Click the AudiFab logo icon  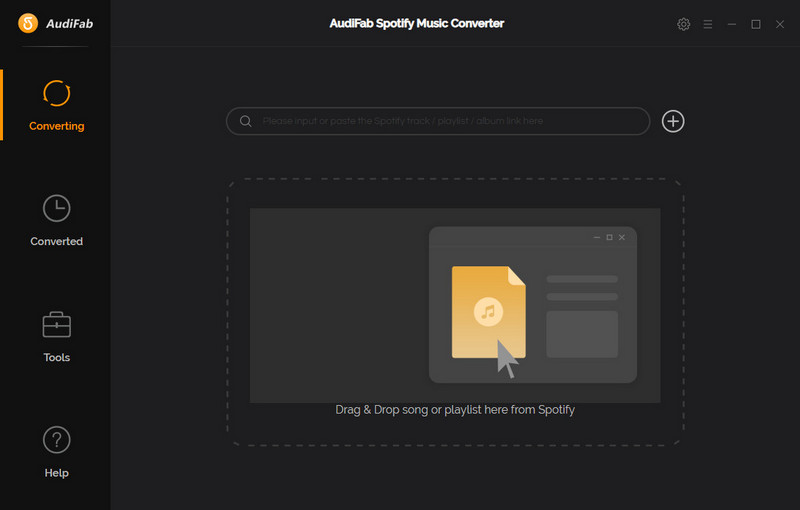(28, 23)
